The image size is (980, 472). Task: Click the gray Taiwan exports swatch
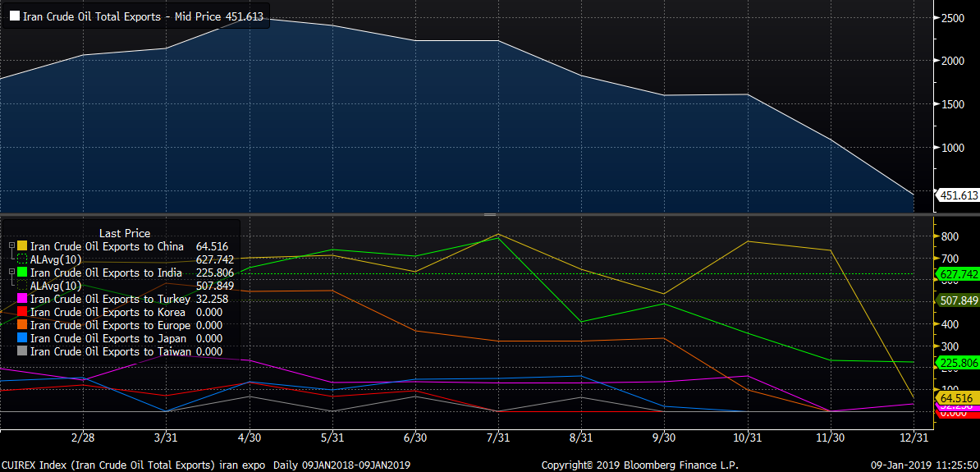click(22, 351)
